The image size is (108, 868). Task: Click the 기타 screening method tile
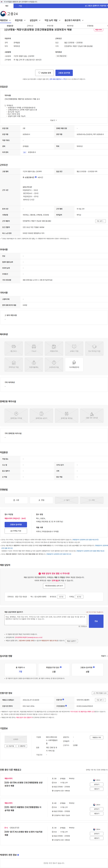point(92,500)
